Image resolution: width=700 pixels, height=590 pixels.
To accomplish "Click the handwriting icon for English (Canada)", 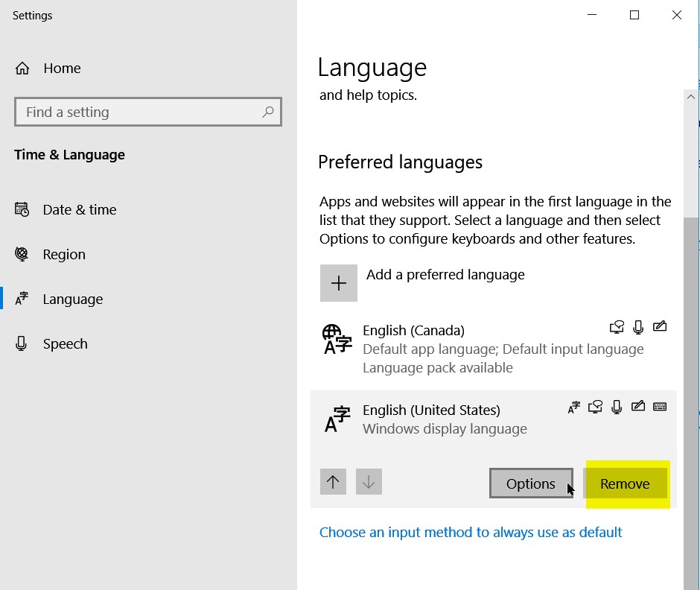I will click(660, 326).
